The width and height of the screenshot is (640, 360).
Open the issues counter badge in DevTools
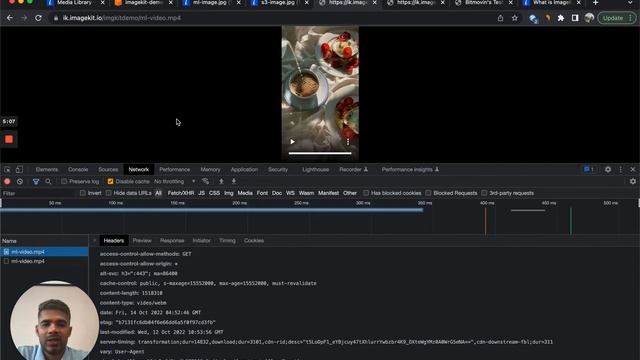[x=589, y=169]
